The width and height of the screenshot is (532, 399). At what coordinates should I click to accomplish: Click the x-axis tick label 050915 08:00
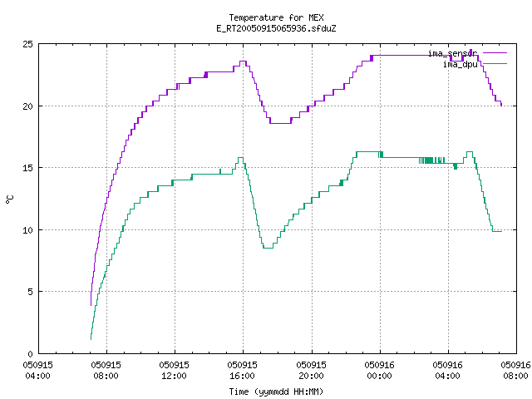[x=106, y=371]
